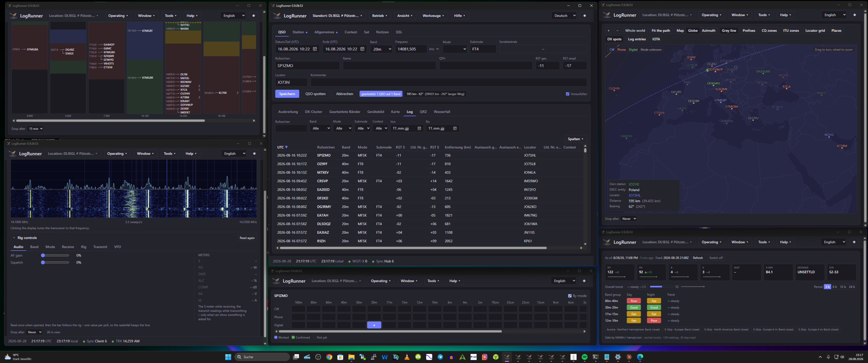Image resolution: width=868 pixels, height=363 pixels.
Task: Switch to the Wasserfall tab
Action: pyautogui.click(x=442, y=112)
